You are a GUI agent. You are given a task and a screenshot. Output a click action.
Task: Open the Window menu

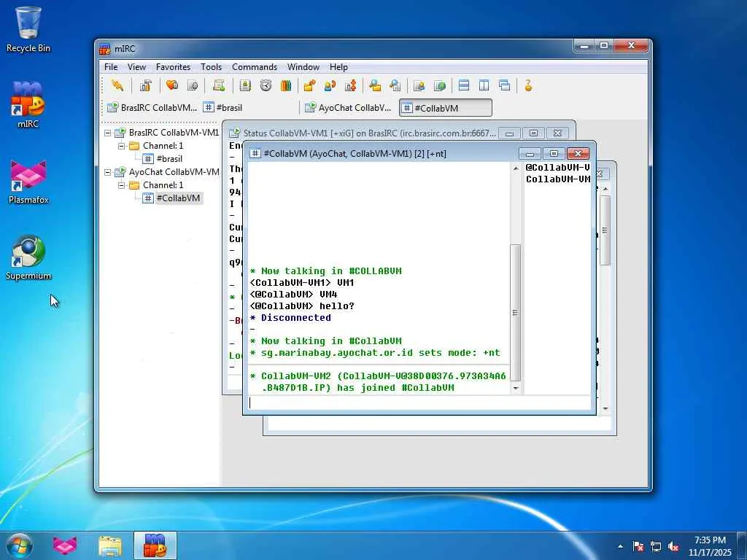point(303,67)
